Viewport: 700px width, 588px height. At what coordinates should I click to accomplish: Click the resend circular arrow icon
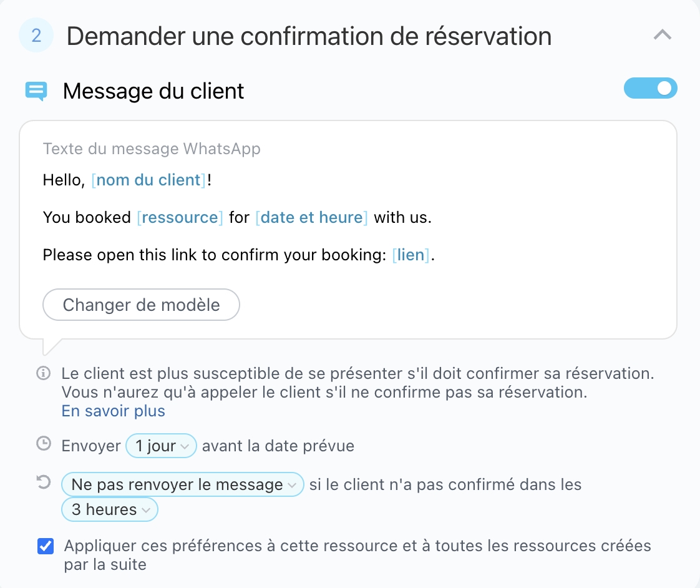click(x=44, y=482)
